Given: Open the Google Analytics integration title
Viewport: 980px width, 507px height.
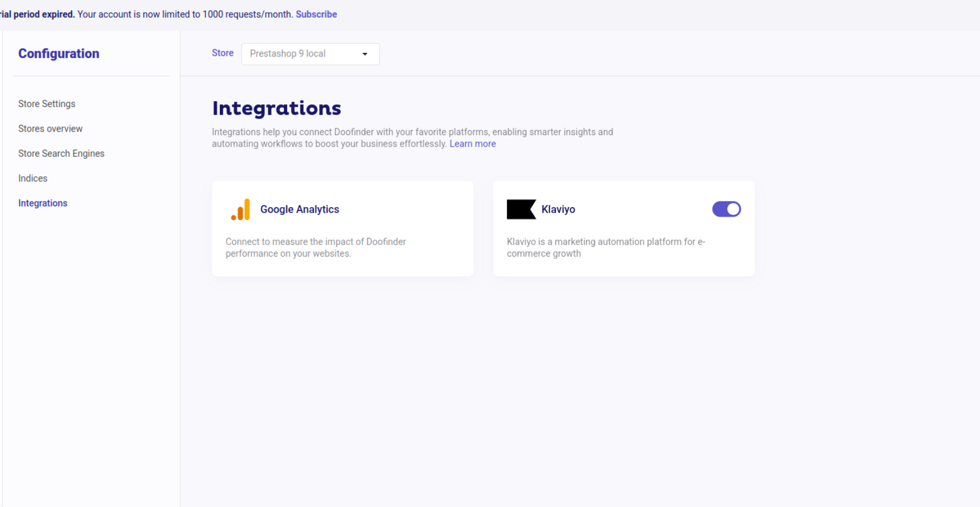Looking at the screenshot, I should point(300,209).
